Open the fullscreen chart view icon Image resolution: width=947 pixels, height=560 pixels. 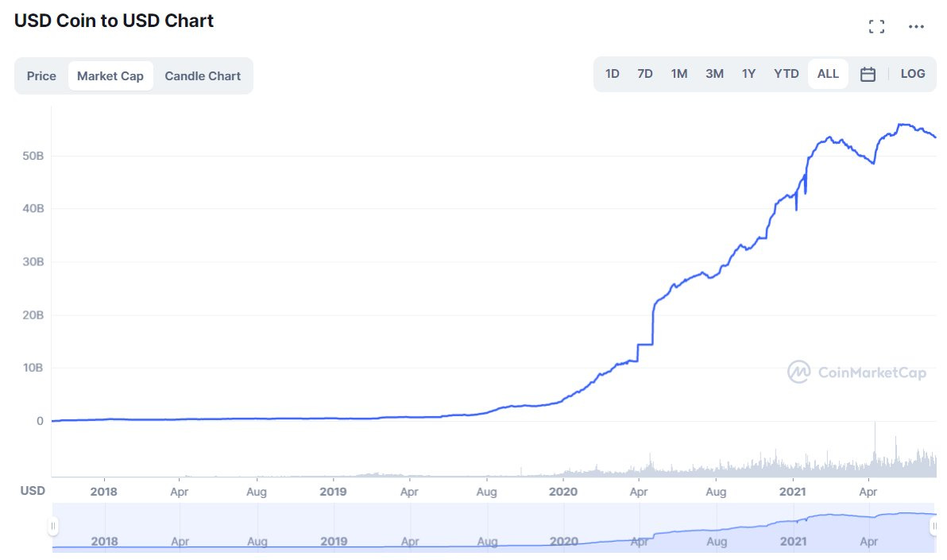(x=876, y=26)
